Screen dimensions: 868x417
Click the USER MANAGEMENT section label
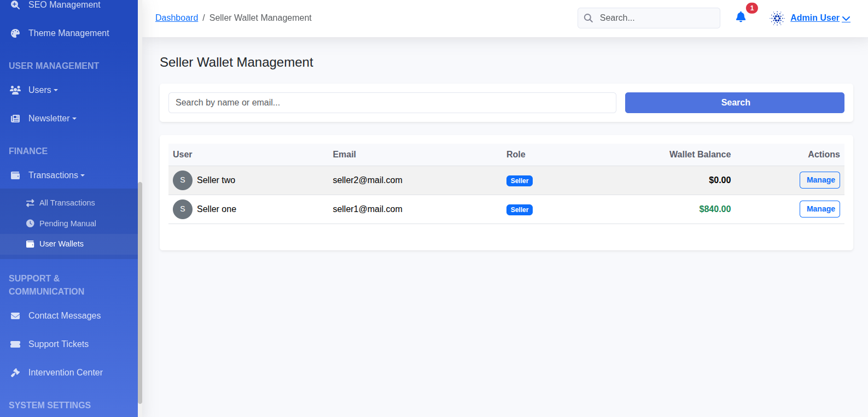pyautogui.click(x=54, y=66)
